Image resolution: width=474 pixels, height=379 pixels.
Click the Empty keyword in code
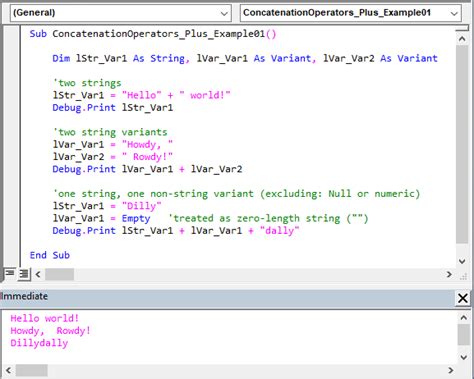click(x=136, y=219)
